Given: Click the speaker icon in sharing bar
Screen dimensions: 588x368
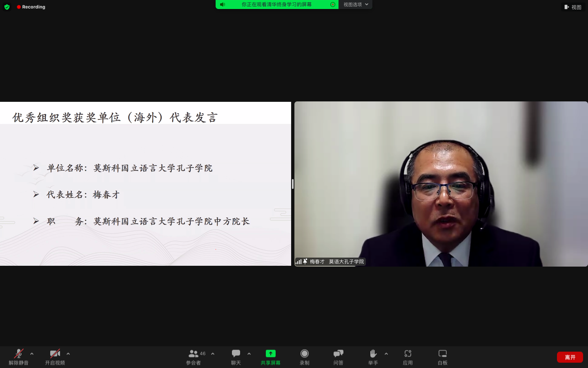Looking at the screenshot, I should [223, 4].
